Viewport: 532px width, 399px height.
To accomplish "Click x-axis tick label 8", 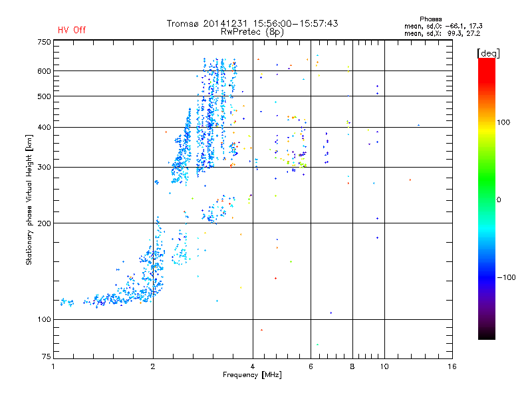I will 352,366.
